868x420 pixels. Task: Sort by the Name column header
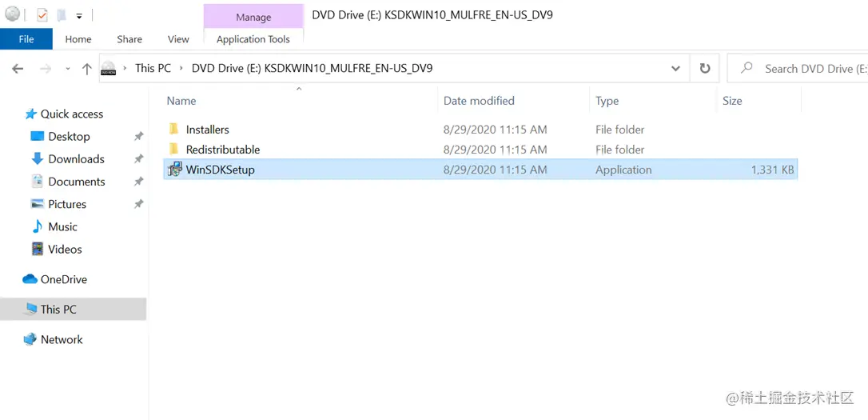tap(181, 101)
